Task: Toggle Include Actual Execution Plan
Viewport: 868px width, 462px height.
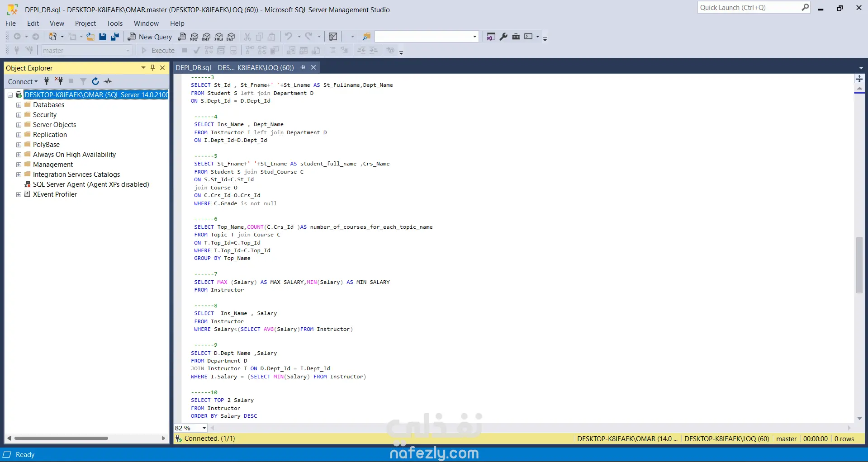Action: point(250,50)
